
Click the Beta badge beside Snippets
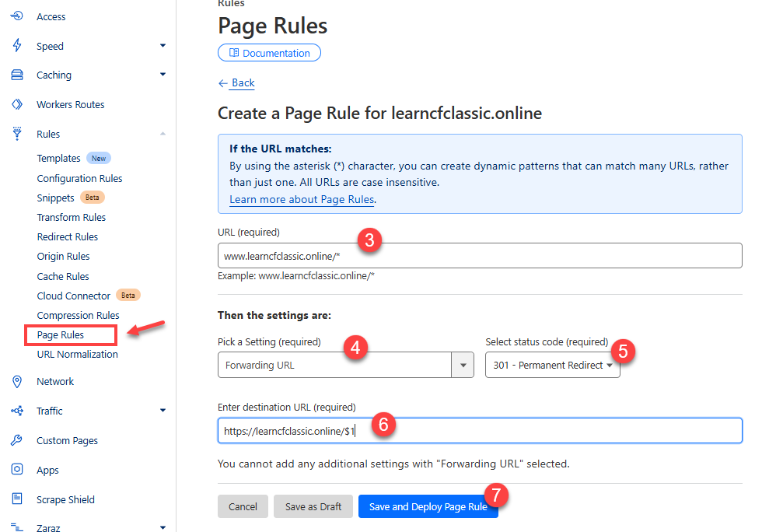93,198
